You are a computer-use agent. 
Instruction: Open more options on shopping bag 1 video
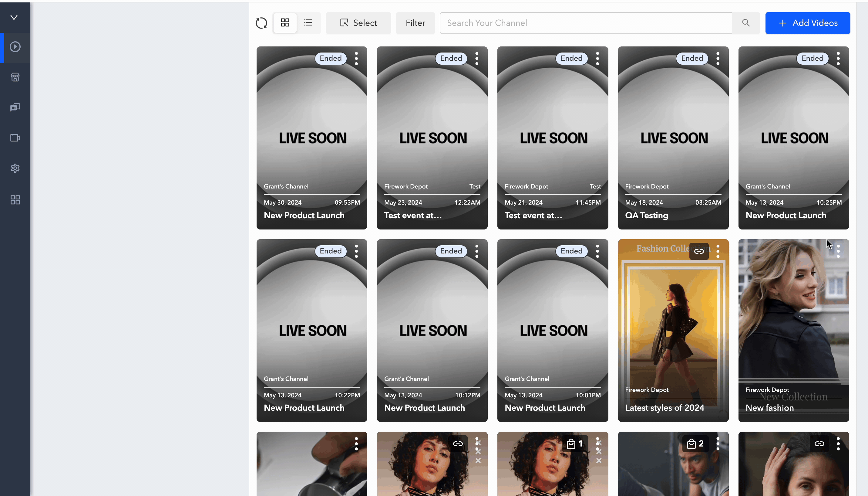597,444
